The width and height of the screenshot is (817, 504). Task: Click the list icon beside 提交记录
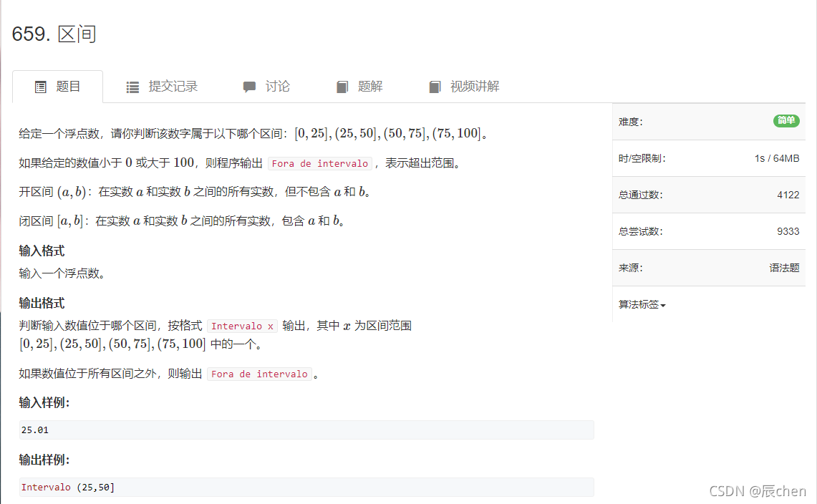[x=132, y=87]
